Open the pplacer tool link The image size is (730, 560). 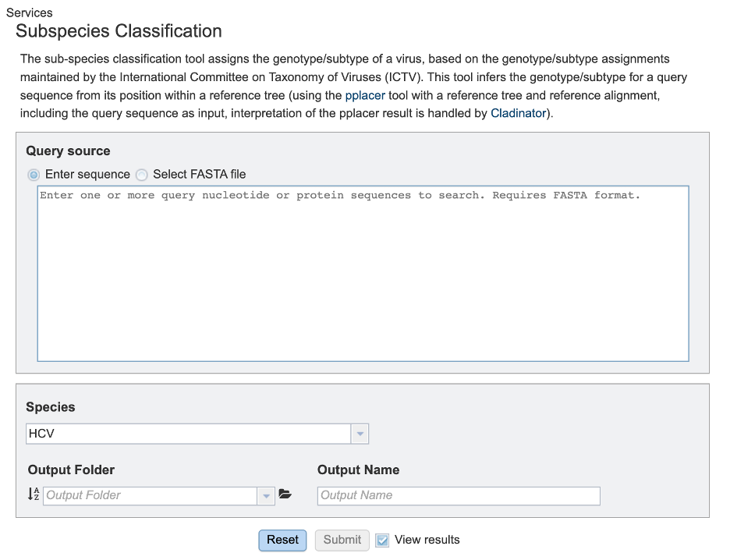(363, 95)
